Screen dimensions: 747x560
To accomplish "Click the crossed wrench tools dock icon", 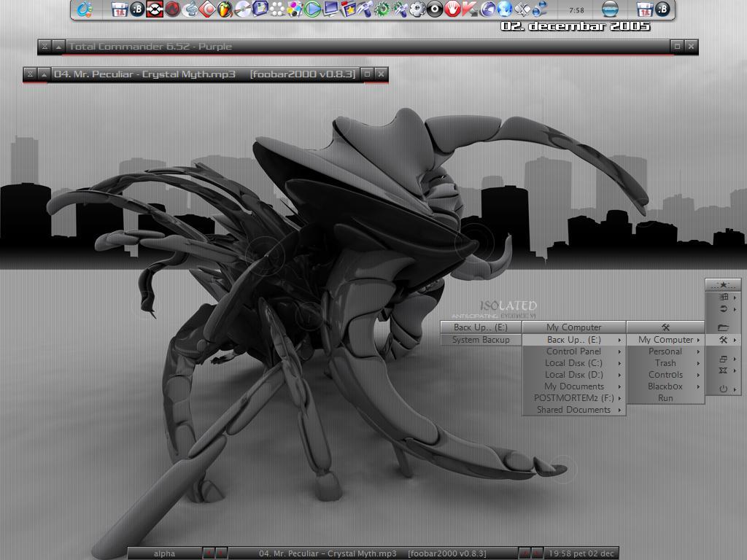I will [x=400, y=9].
